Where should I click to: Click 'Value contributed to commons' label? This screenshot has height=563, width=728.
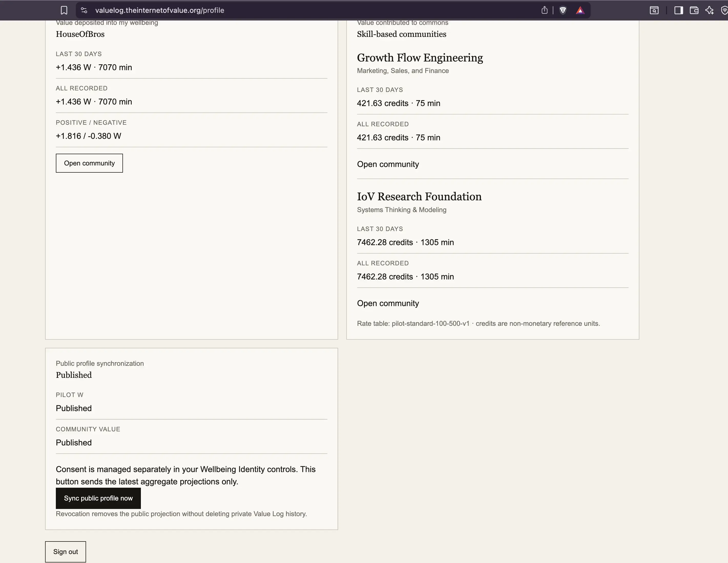(x=403, y=23)
